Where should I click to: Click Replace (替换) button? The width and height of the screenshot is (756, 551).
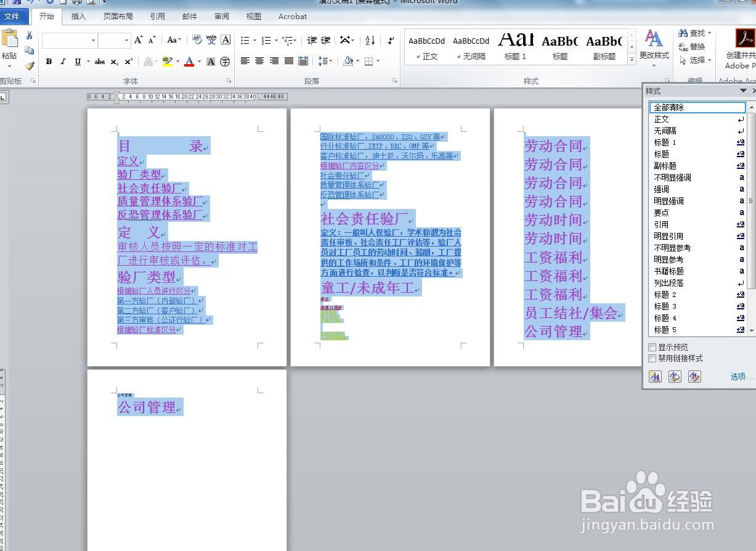tap(692, 47)
